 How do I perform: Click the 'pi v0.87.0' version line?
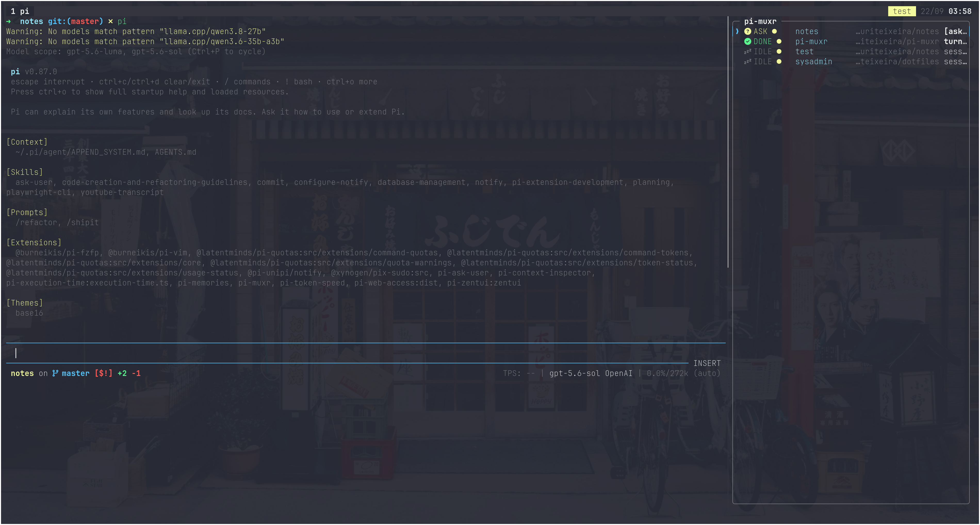pyautogui.click(x=34, y=71)
